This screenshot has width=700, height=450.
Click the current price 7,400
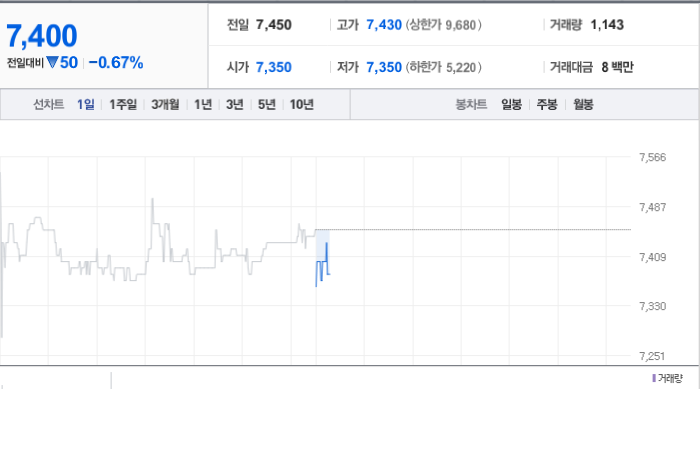[42, 36]
